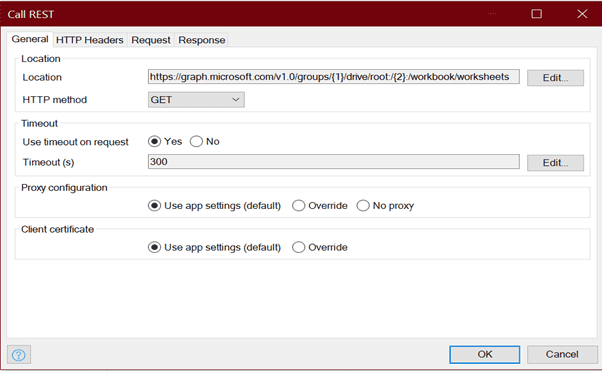
Task: Select the General tab
Action: tap(30, 39)
